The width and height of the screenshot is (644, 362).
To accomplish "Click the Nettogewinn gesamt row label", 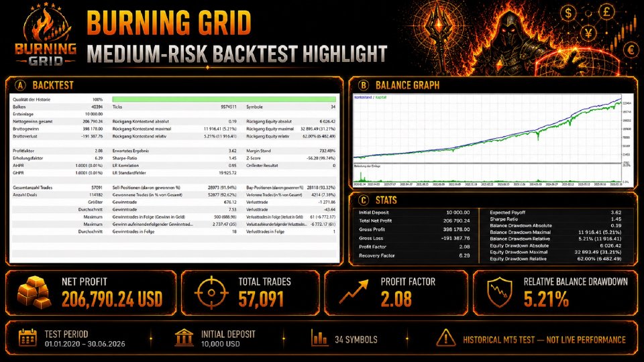I will click(x=32, y=121).
